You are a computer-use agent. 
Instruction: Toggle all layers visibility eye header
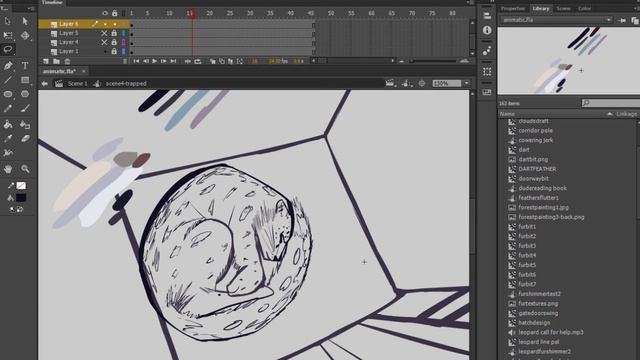click(x=105, y=13)
